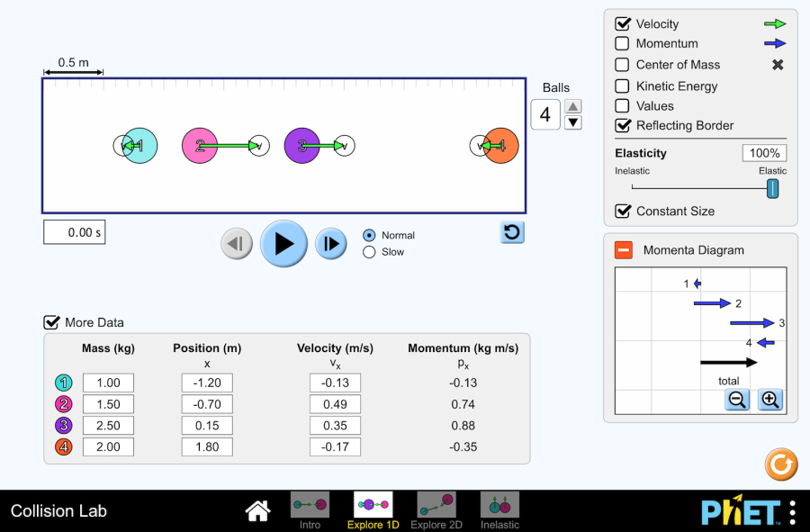Turn on Center of Mass checkbox
810x532 pixels.
coord(622,65)
